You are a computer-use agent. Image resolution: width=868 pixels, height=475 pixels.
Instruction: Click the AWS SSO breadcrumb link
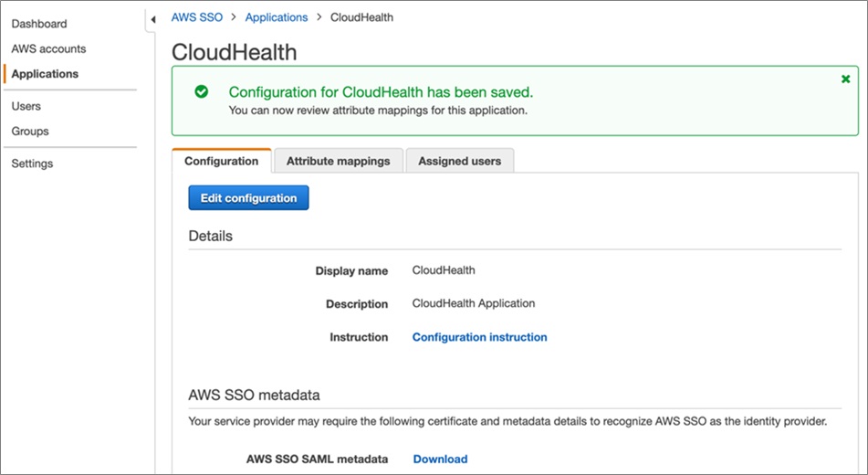coord(196,17)
